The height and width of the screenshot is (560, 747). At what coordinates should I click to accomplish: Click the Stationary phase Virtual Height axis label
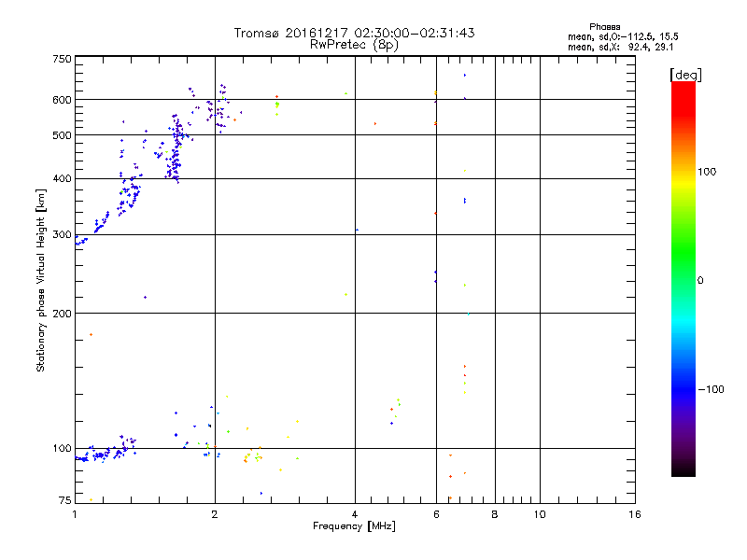click(41, 280)
